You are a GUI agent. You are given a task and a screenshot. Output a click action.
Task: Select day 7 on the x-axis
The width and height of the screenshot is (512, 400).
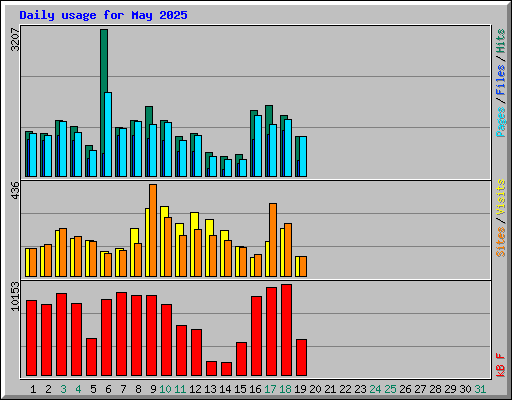[x=123, y=389]
